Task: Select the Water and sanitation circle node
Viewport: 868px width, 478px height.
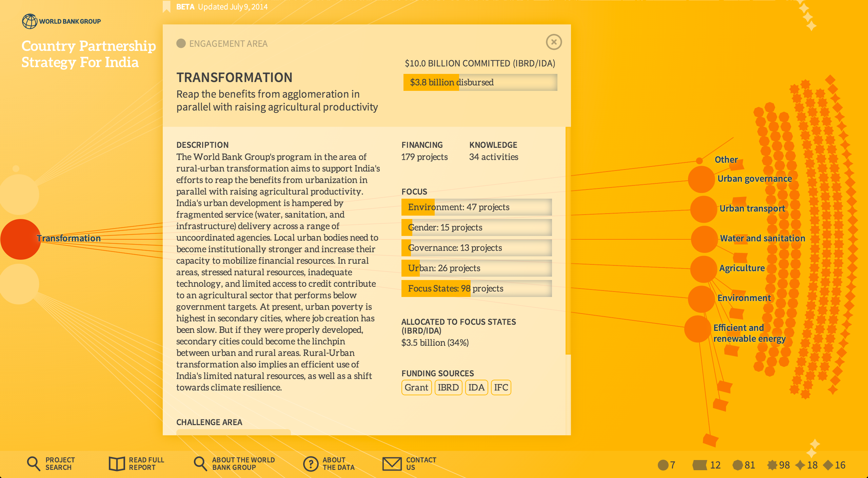Action: tap(704, 239)
